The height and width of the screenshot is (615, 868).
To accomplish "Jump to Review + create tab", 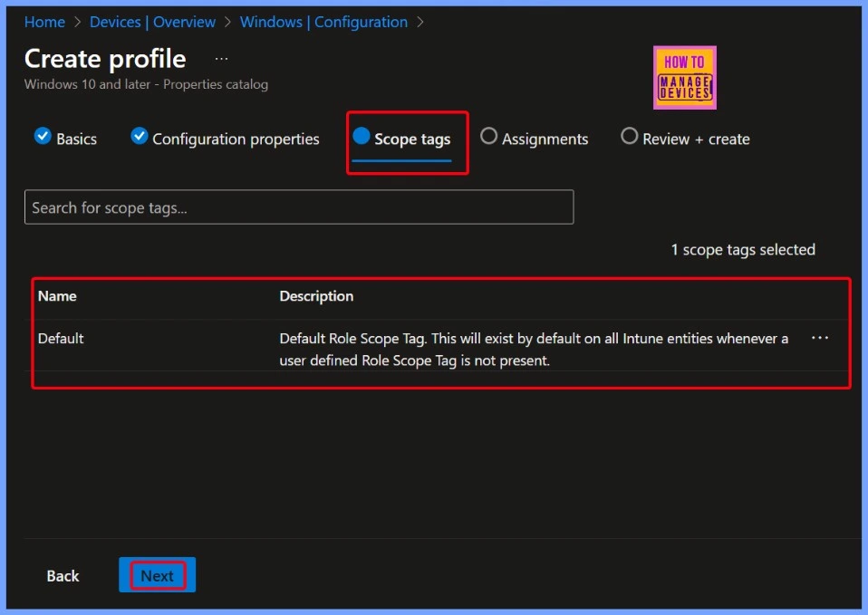I will [685, 139].
